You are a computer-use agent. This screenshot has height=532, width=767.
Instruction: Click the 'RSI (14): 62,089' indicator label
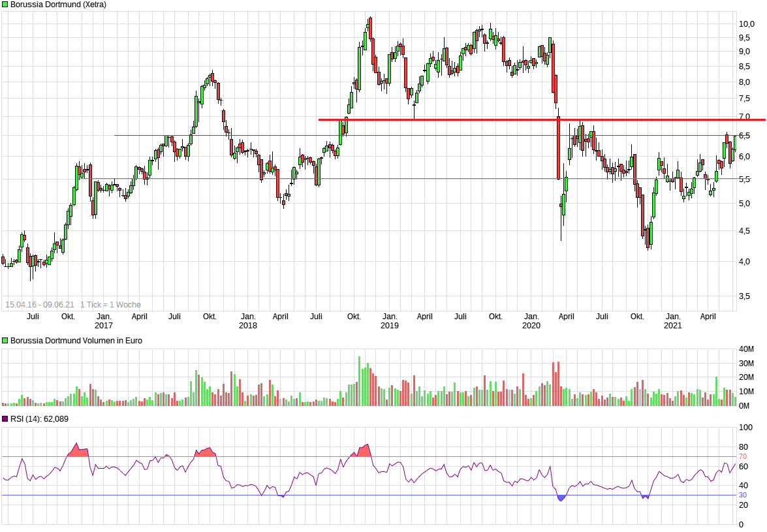(40, 418)
